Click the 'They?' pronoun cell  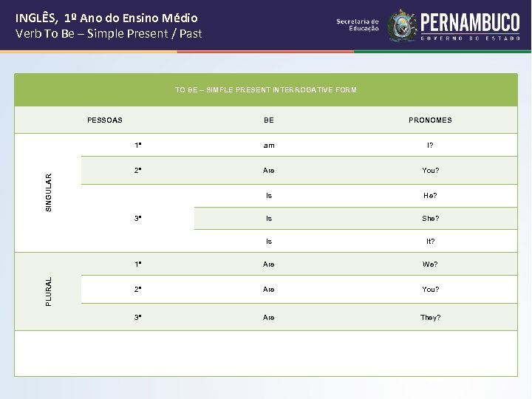[430, 318]
